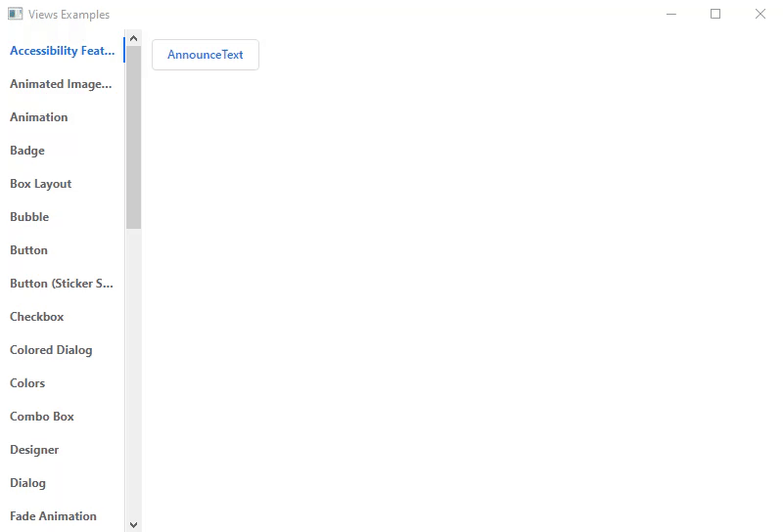This screenshot has height=532, width=783.
Task: Open the Box Layout example
Action: point(41,184)
